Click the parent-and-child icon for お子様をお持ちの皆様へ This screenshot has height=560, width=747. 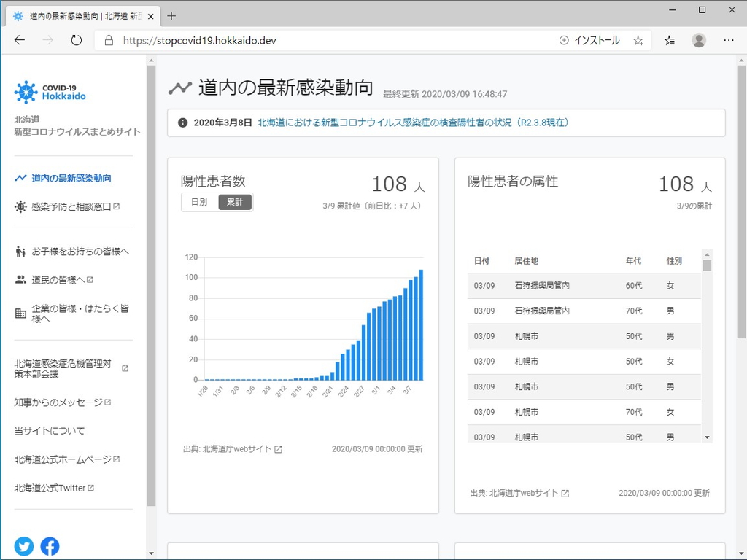click(20, 250)
